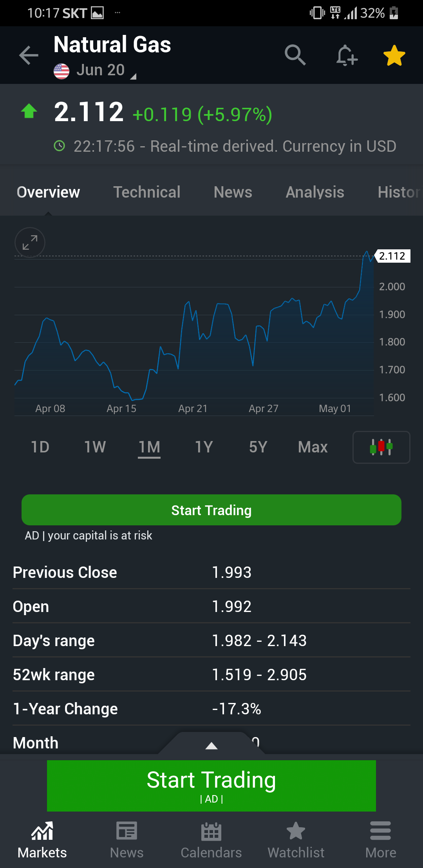
Task: Tap the clock icon beside timestamp
Action: [x=59, y=146]
